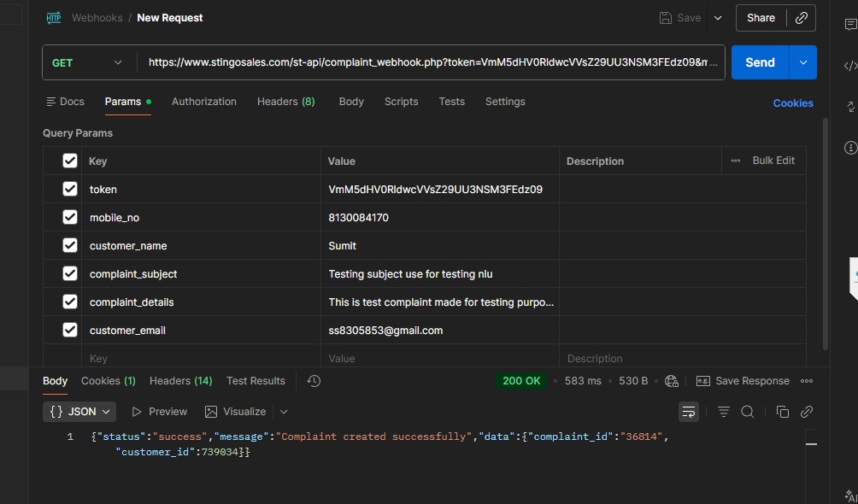Toggle the select-all checkbox in Key header
Viewport: 858px width, 504px height.
70,161
